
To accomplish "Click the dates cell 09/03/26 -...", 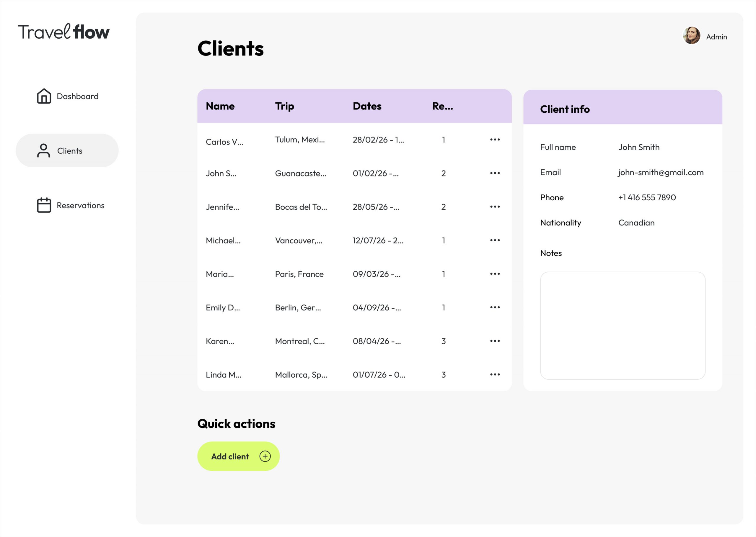I will click(x=377, y=274).
